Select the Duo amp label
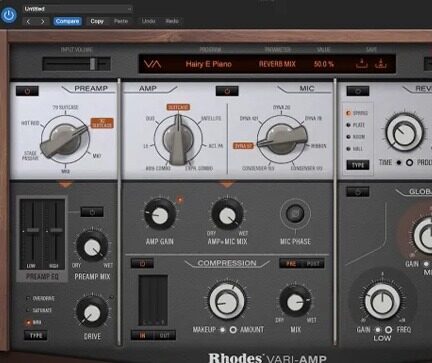The image size is (432, 363). click(x=150, y=118)
